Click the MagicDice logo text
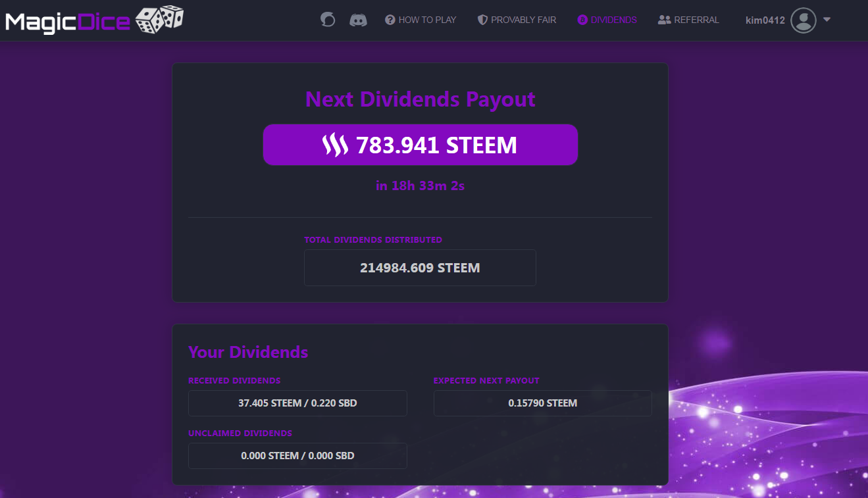Image resolution: width=868 pixels, height=498 pixels. tap(68, 22)
